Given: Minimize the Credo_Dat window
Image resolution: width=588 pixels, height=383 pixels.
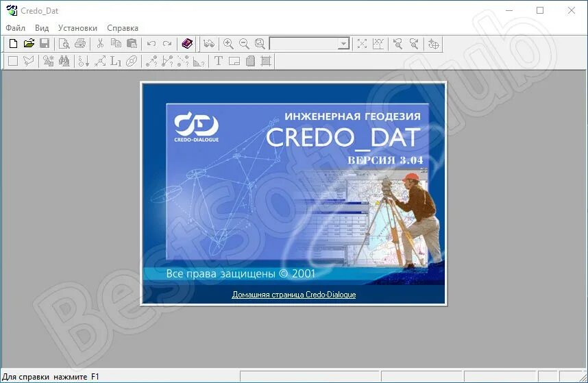Looking at the screenshot, I should tap(509, 10).
